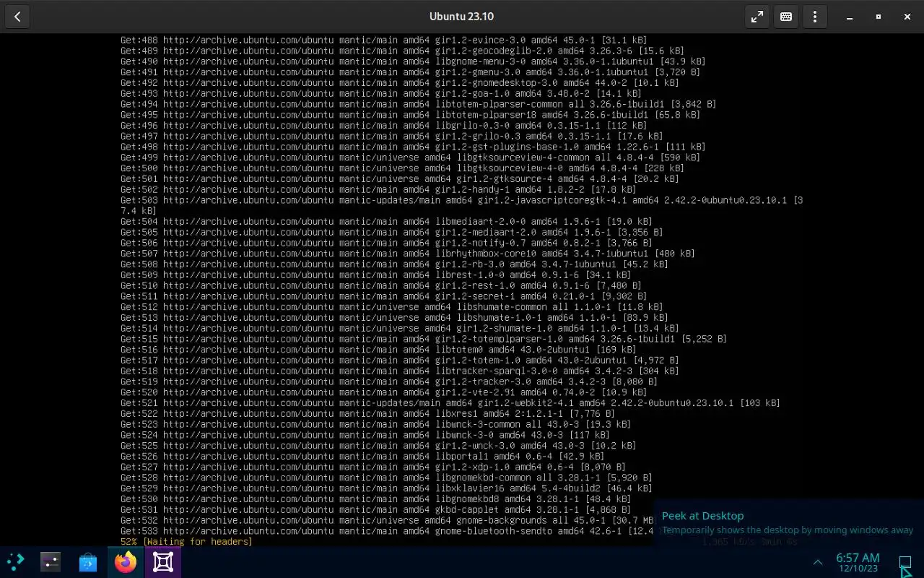Click the 52% Waiting for headers status line
This screenshot has width=924, height=578.
(x=186, y=541)
